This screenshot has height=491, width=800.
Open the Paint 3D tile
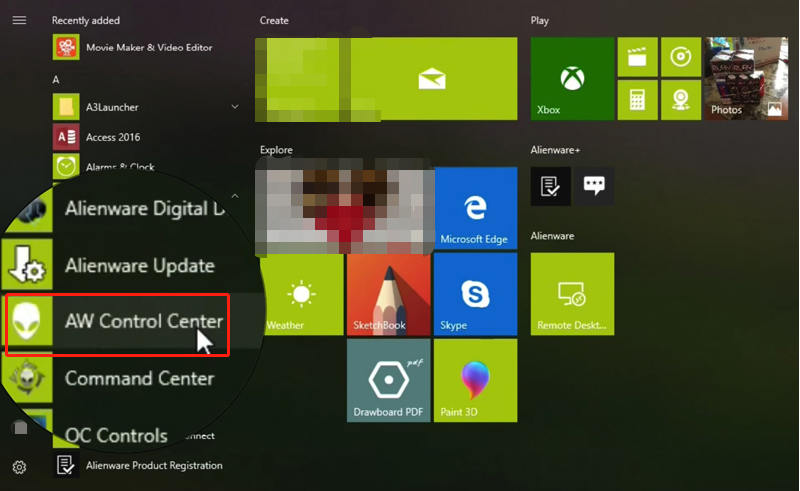click(x=475, y=380)
